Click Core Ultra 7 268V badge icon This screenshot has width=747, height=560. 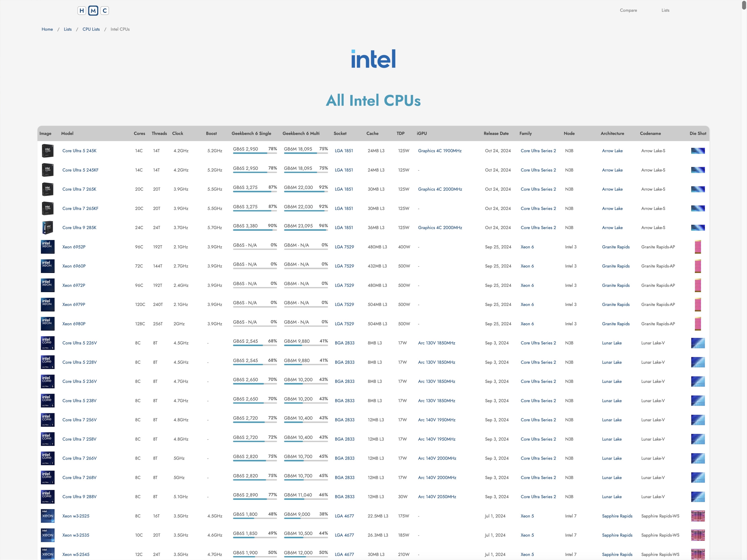point(48,478)
